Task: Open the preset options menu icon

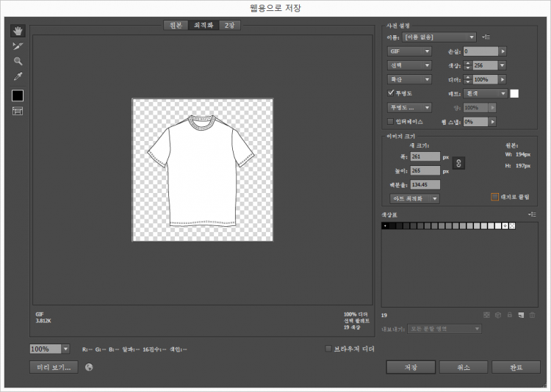Action: tap(486, 37)
